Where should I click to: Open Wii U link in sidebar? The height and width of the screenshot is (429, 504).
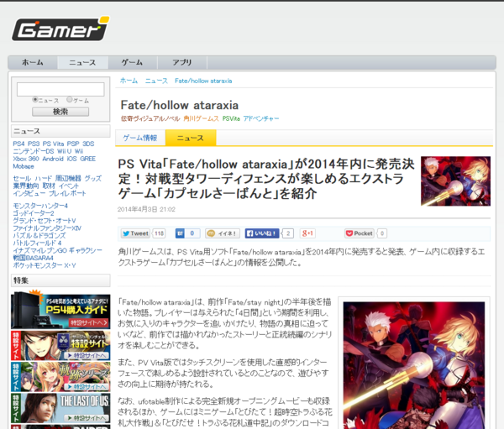tap(65, 151)
